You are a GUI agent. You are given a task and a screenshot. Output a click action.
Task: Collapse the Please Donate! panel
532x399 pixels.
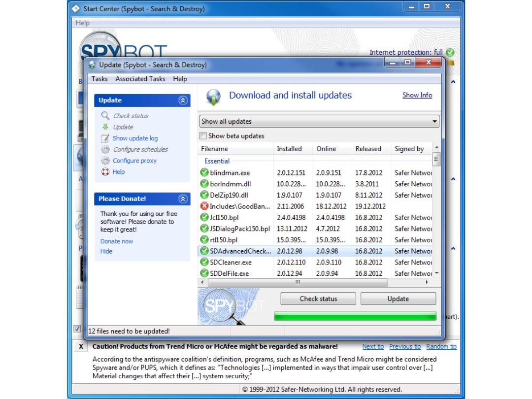(183, 199)
